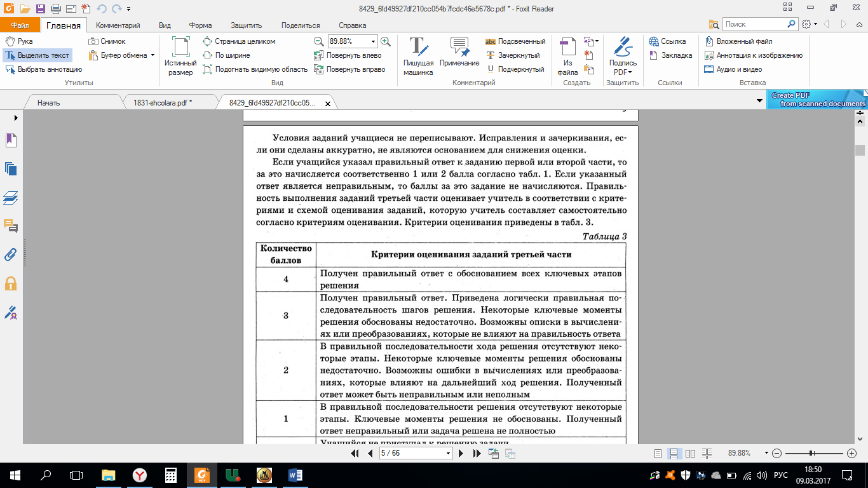Rotate page with Повернуть вправо
Image resolution: width=868 pixels, height=488 pixels.
350,69
